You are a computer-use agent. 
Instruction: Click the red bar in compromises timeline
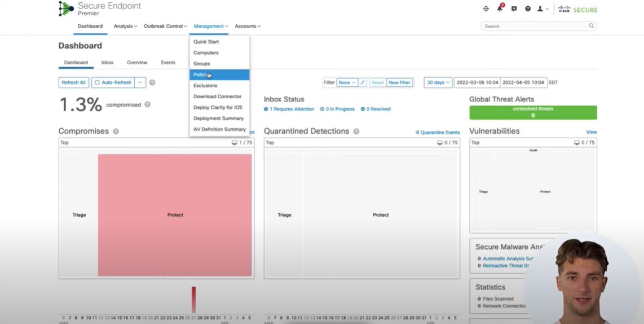coord(194,300)
